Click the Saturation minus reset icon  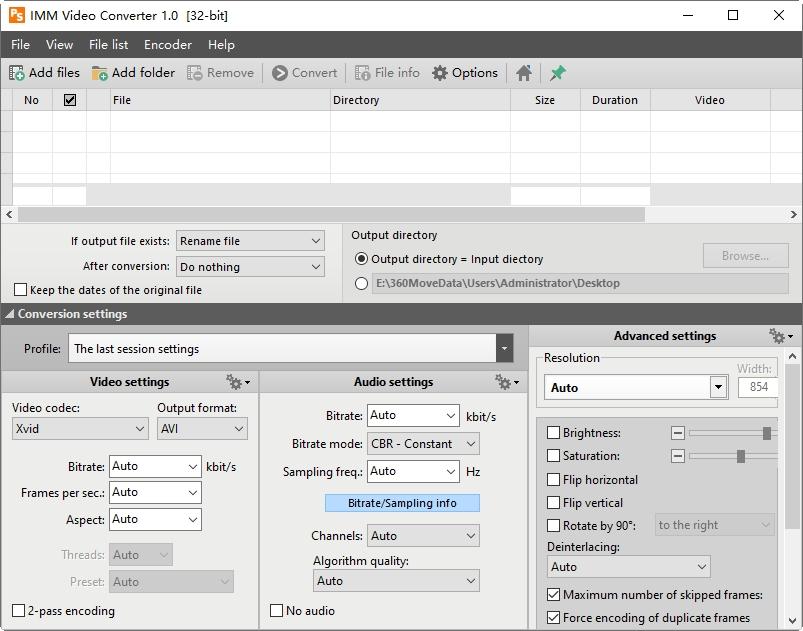[x=678, y=456]
